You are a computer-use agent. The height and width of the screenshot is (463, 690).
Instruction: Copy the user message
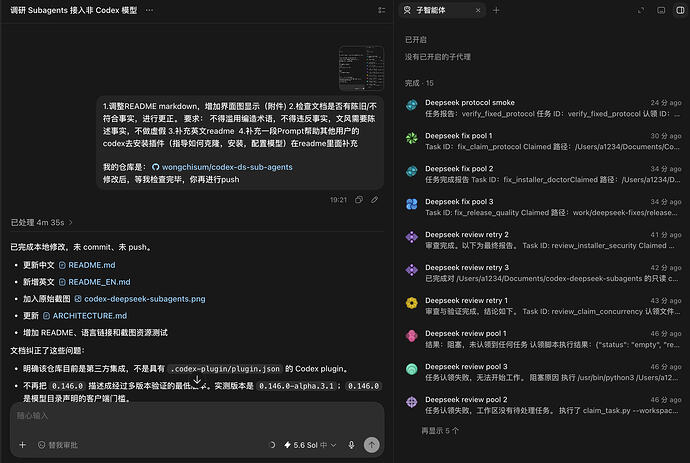tap(359, 200)
